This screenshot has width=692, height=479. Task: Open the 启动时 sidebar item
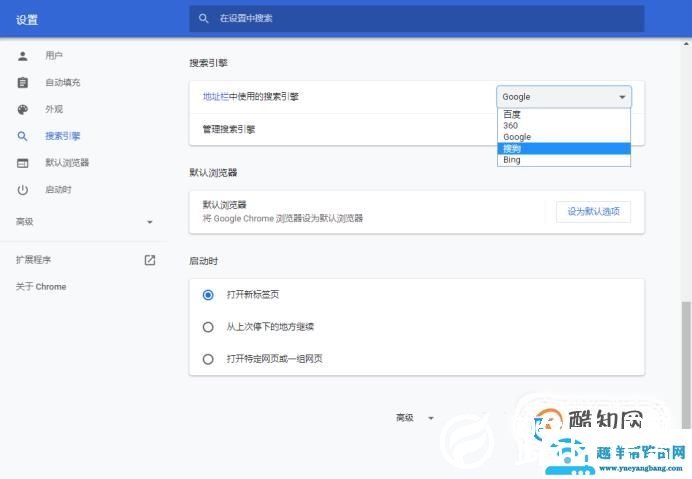coord(58,190)
